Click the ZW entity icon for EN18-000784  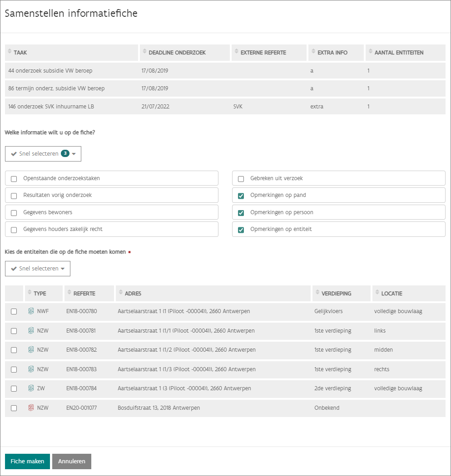[x=31, y=388]
